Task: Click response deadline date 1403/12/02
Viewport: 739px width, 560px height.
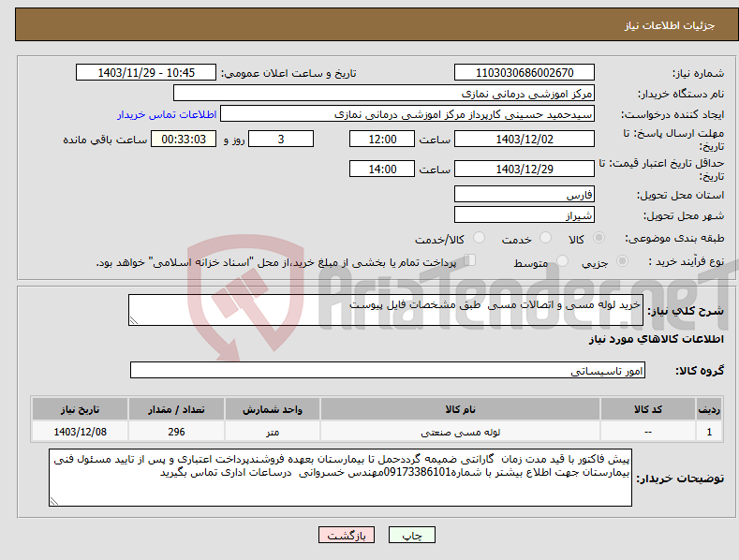Action: [x=525, y=139]
